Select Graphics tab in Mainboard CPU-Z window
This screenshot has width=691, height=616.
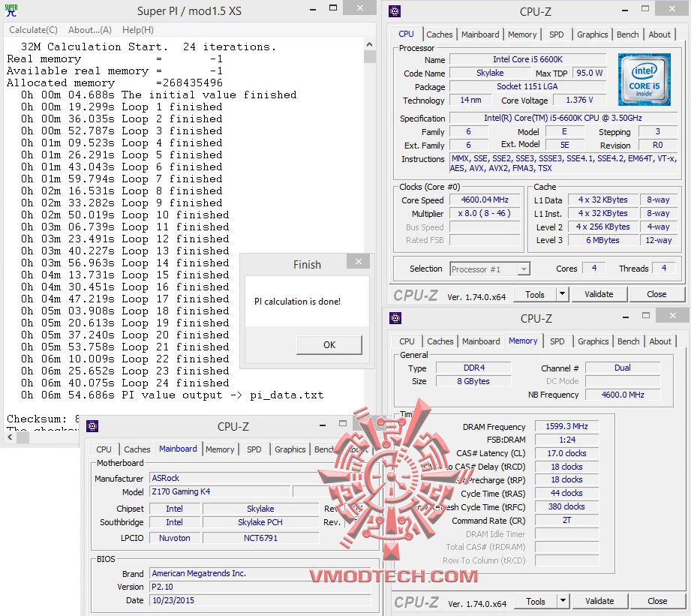[290, 449]
